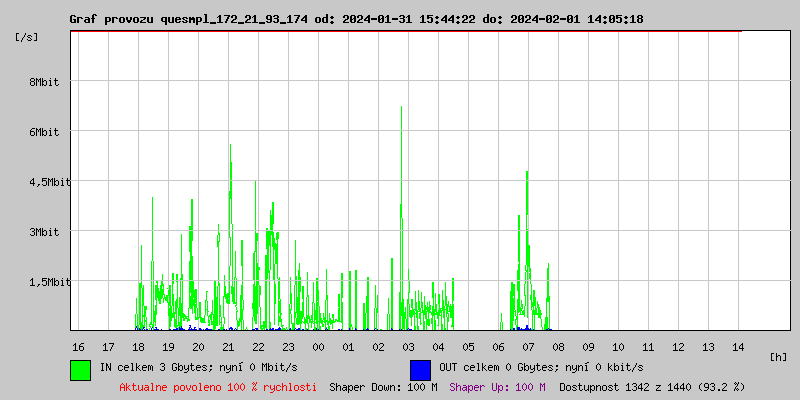Click the purple 'Shaper Up: 100 M' text

[x=497, y=386]
